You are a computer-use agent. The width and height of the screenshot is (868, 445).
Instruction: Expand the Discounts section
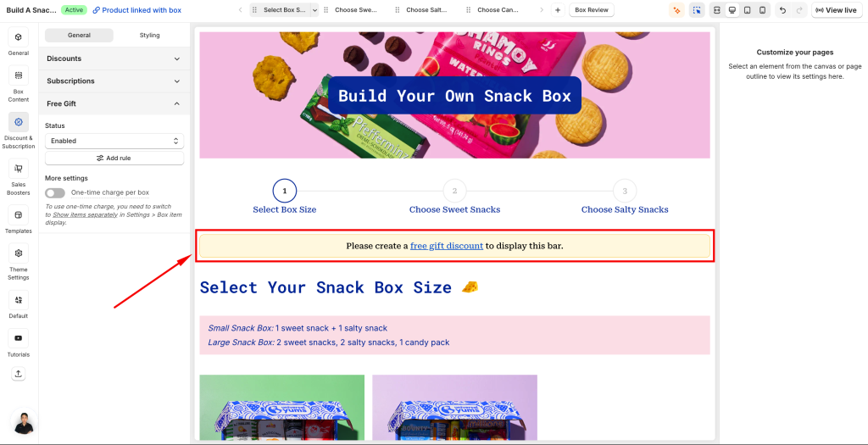coord(114,58)
